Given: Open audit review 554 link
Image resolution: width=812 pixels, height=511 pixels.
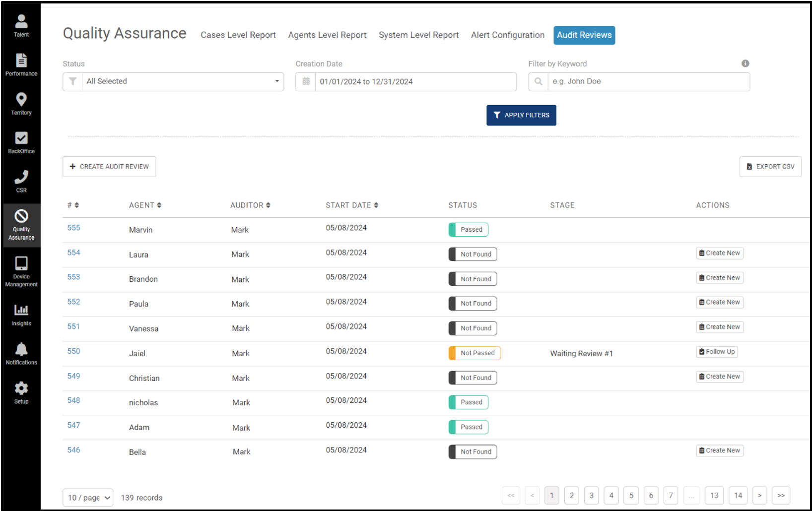Looking at the screenshot, I should (x=73, y=253).
